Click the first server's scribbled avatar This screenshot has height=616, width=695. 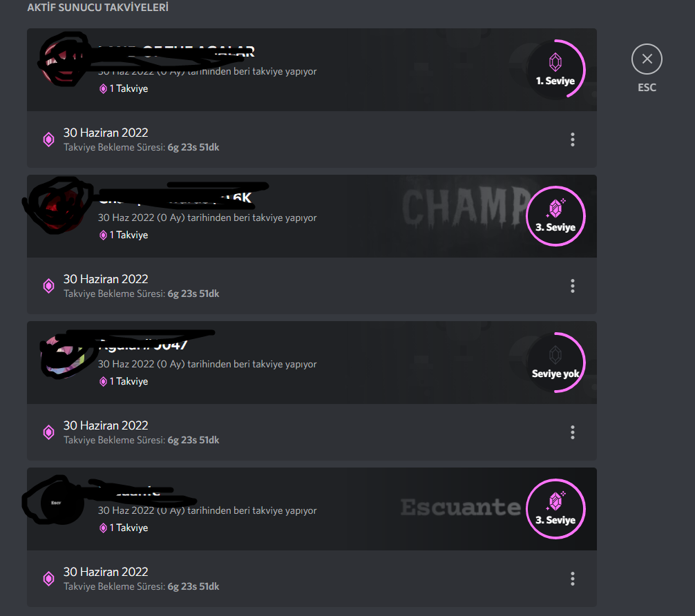[x=63, y=62]
